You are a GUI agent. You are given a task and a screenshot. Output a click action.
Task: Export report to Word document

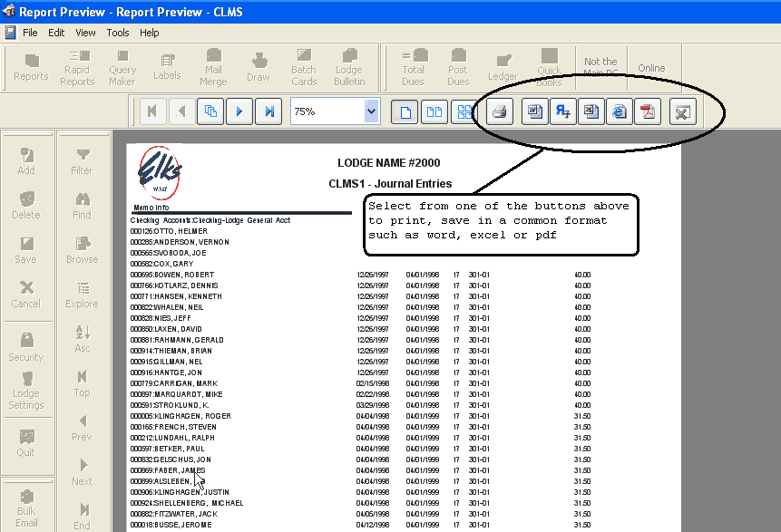tap(535, 111)
